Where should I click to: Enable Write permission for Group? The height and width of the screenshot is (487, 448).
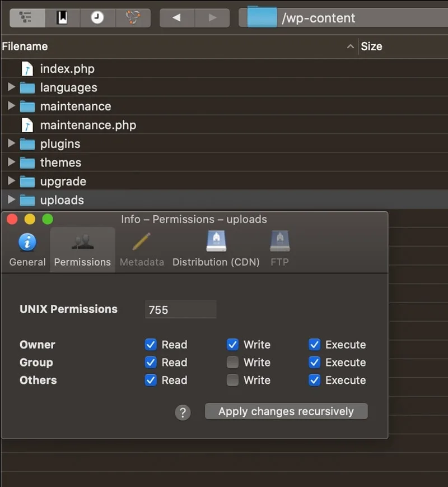[x=232, y=362]
